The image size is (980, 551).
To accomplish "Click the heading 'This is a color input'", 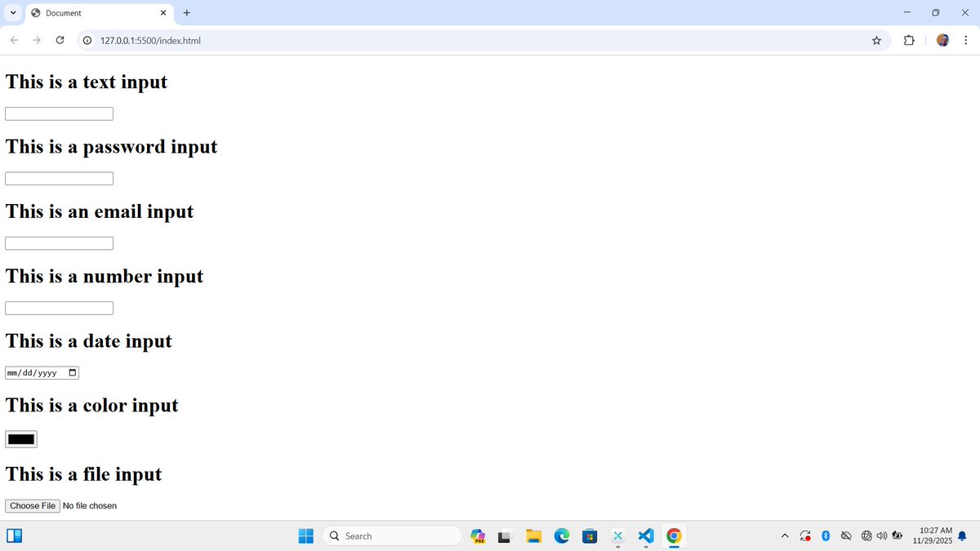I will 91,406.
